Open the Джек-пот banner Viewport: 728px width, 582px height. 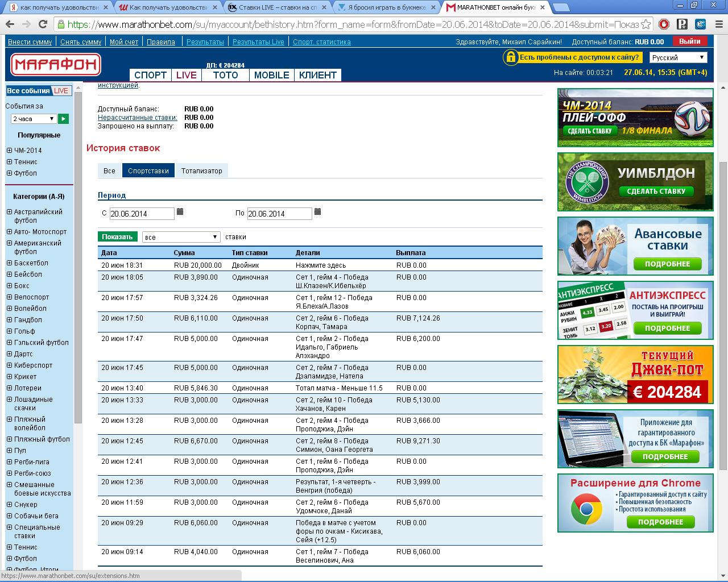[x=635, y=375]
